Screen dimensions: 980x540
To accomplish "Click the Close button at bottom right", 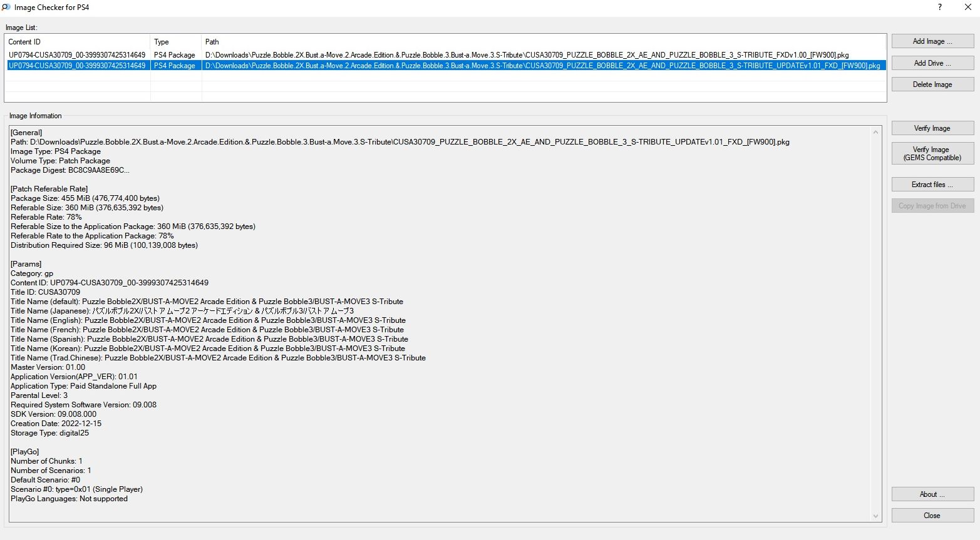I will click(932, 516).
